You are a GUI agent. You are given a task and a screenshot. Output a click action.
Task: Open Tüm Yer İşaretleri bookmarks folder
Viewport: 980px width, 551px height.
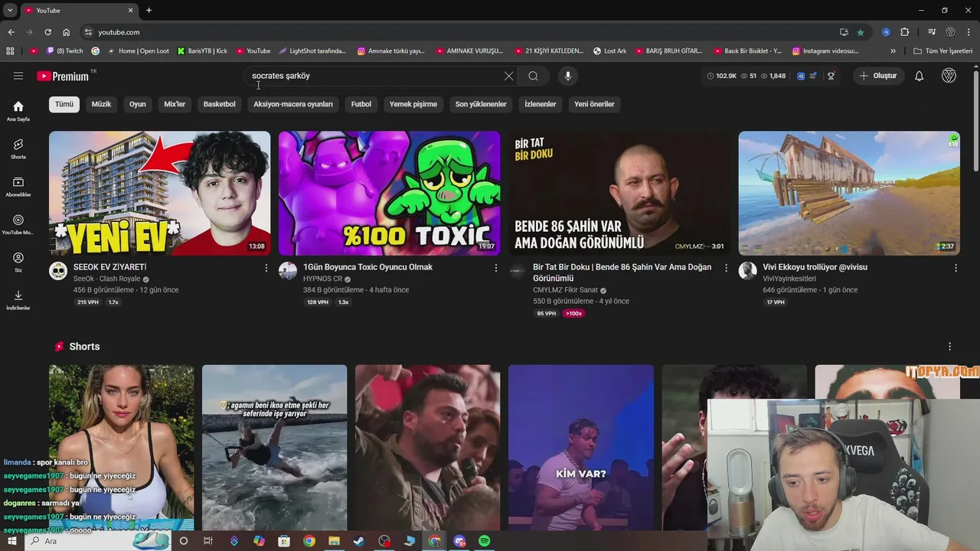943,51
